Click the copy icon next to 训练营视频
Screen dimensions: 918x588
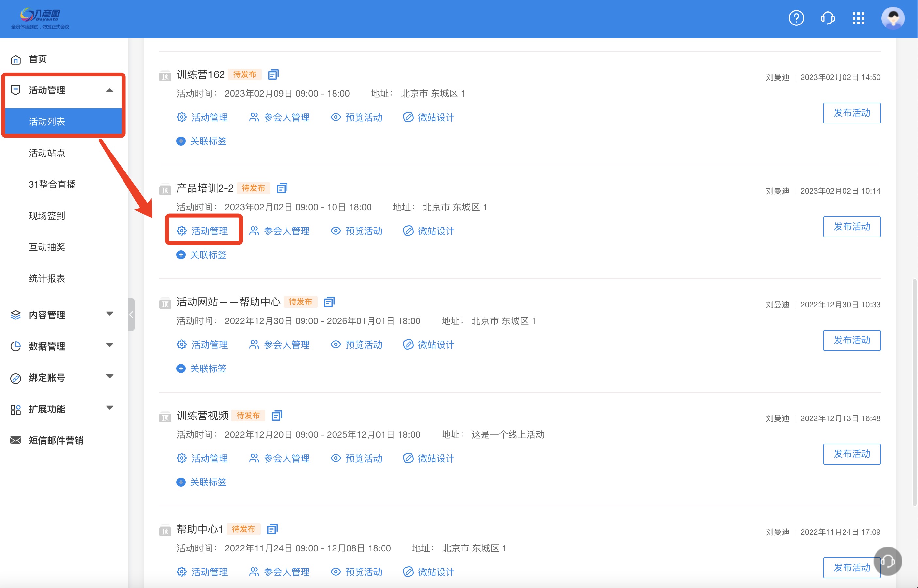coord(276,416)
